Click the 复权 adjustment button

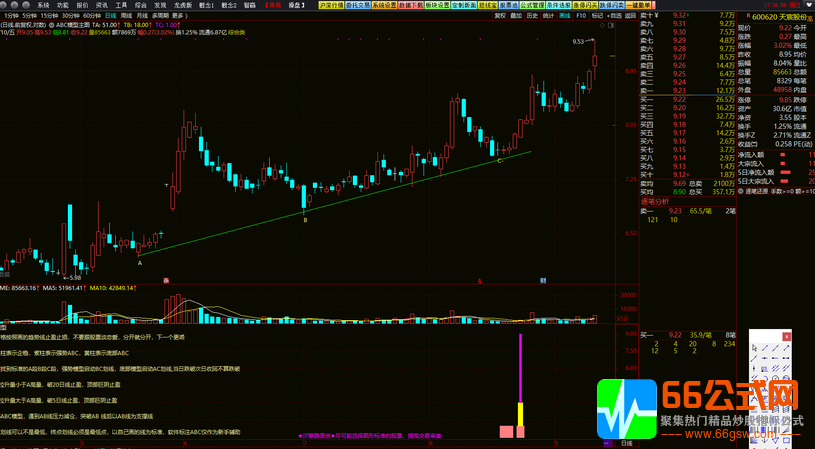click(x=500, y=17)
